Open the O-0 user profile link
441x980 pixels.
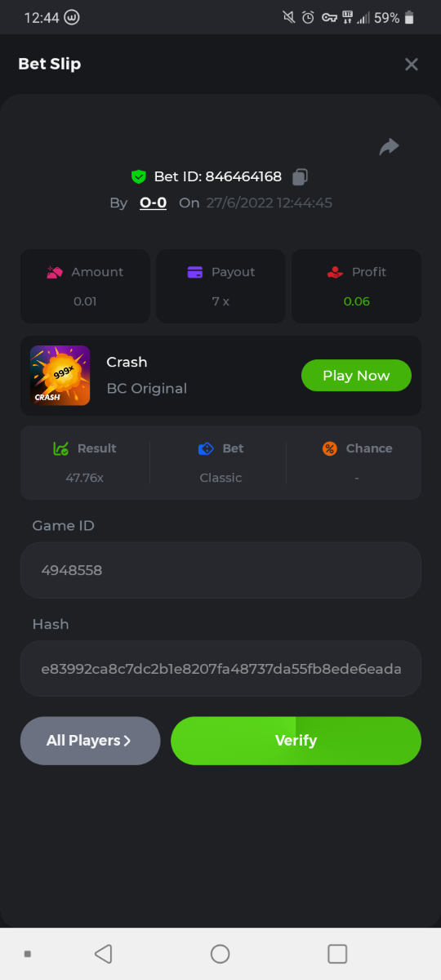click(x=153, y=203)
